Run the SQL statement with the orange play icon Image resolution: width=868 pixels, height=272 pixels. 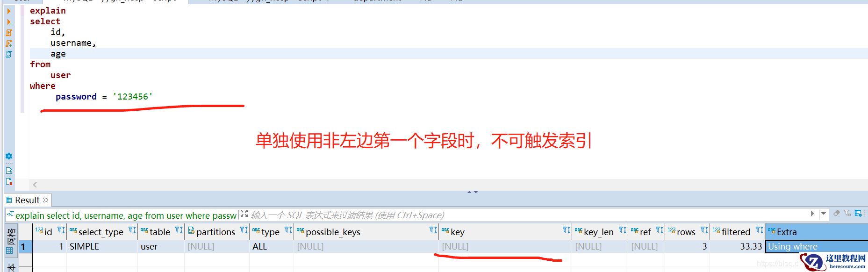8,11
